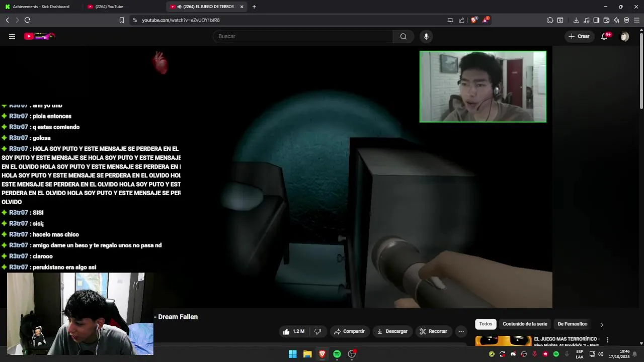644x362 pixels.
Task: Open the Brave Wallet icon
Action: click(x=606, y=20)
